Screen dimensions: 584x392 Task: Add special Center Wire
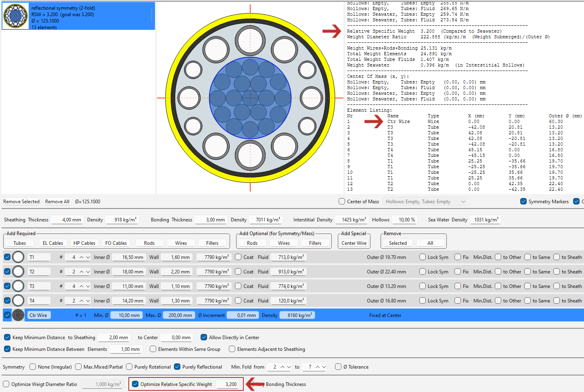point(354,243)
